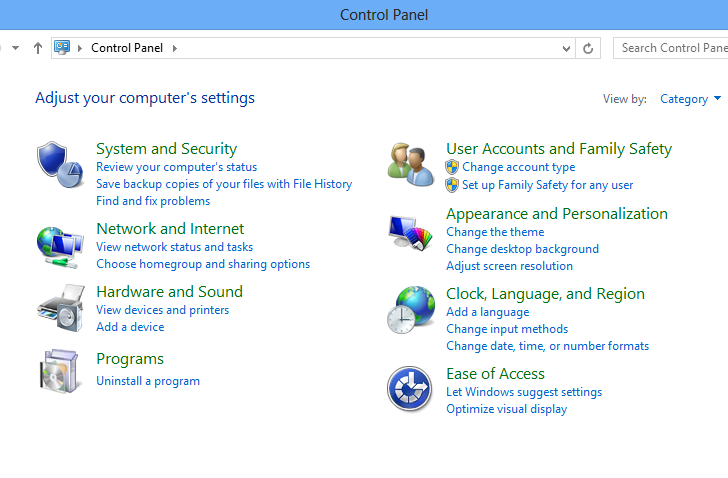The height and width of the screenshot is (478, 728).
Task: Click Change the theme
Action: (495, 232)
